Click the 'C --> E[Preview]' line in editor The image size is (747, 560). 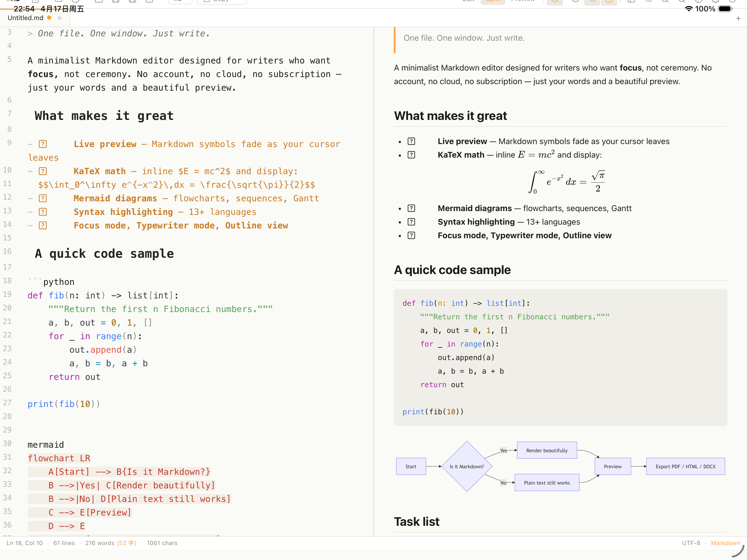coord(90,513)
